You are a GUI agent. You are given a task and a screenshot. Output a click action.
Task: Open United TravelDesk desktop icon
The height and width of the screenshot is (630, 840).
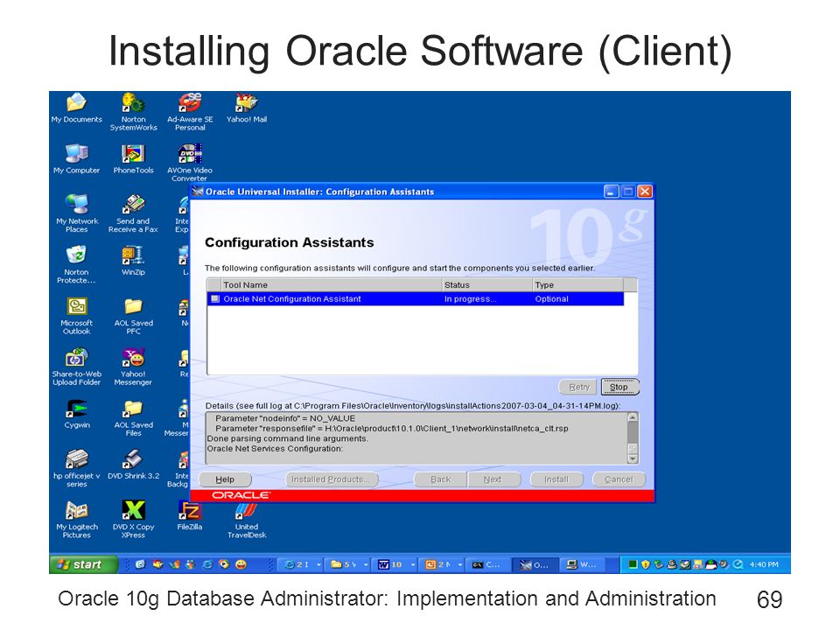tap(247, 519)
